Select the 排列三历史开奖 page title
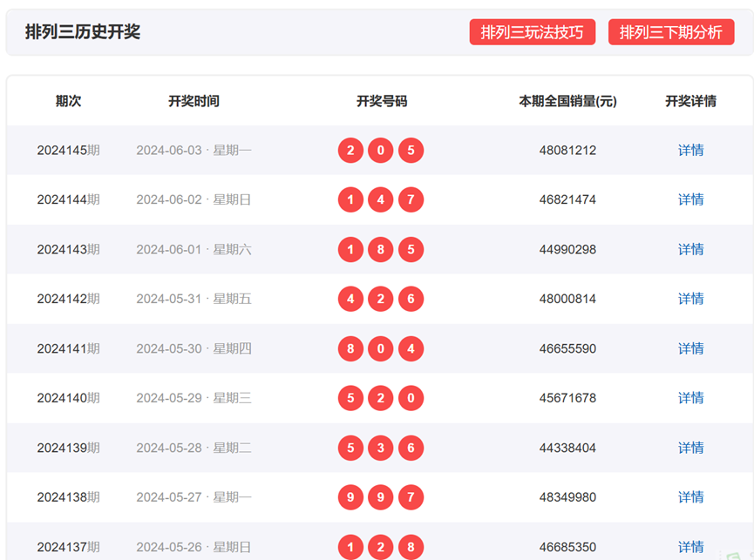Screen dimensions: 754x560 83,32
